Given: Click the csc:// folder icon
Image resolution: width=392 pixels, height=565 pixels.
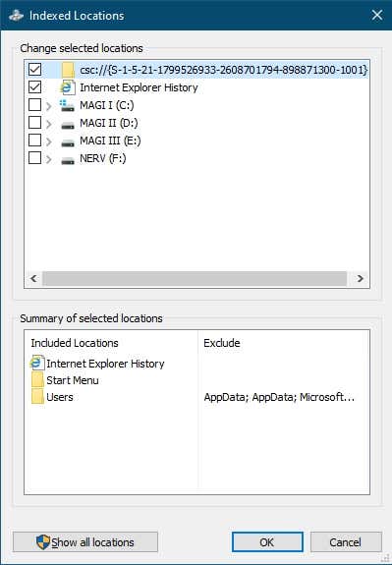Looking at the screenshot, I should coord(68,70).
